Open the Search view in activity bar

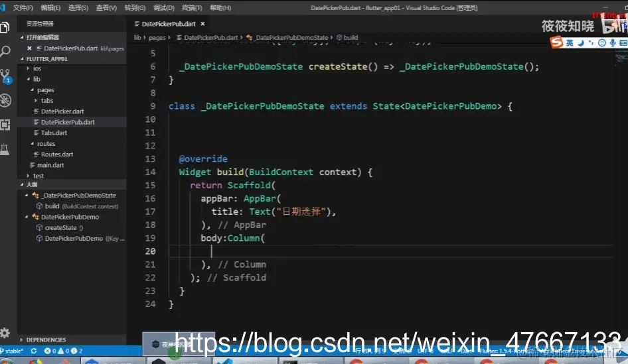point(5,51)
